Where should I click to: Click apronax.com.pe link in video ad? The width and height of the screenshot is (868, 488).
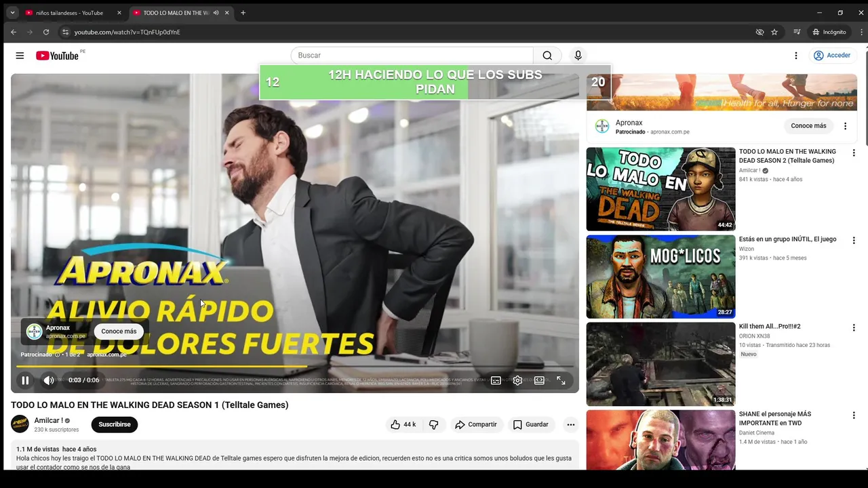tap(106, 354)
